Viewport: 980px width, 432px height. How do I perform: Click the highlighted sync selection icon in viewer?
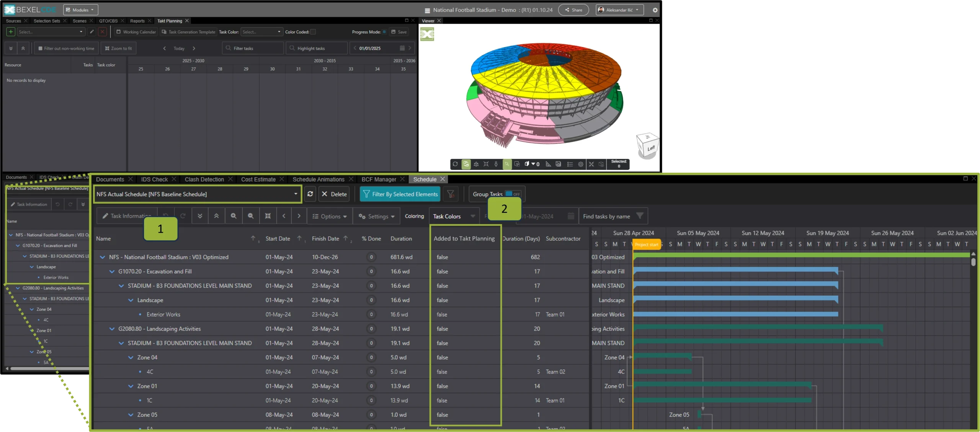(466, 164)
